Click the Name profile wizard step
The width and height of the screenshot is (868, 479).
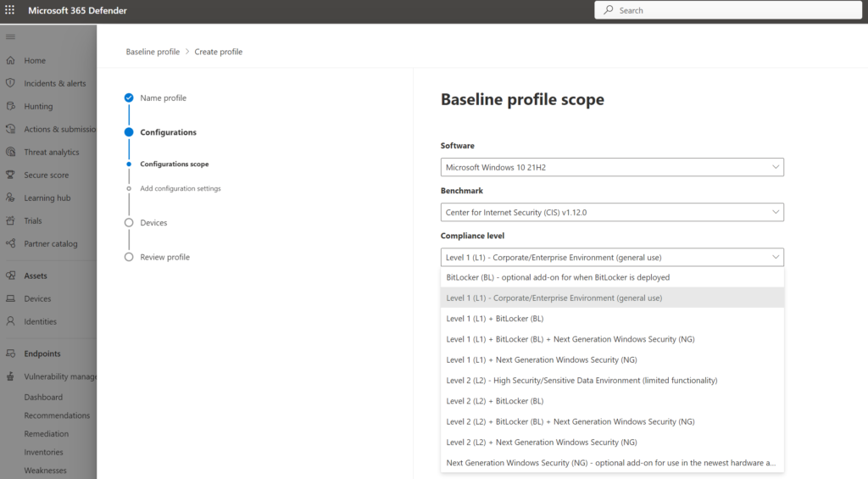click(x=164, y=98)
